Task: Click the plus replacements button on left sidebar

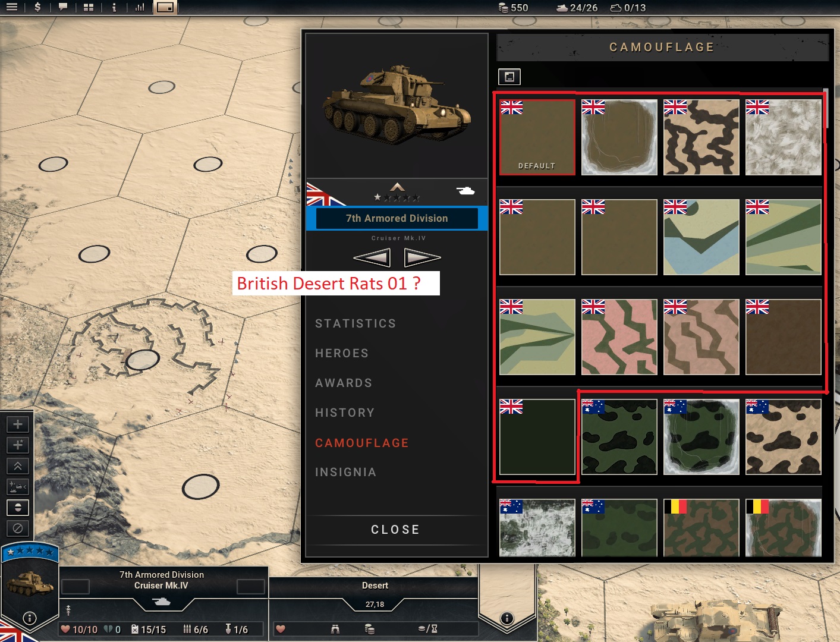Action: click(x=18, y=424)
